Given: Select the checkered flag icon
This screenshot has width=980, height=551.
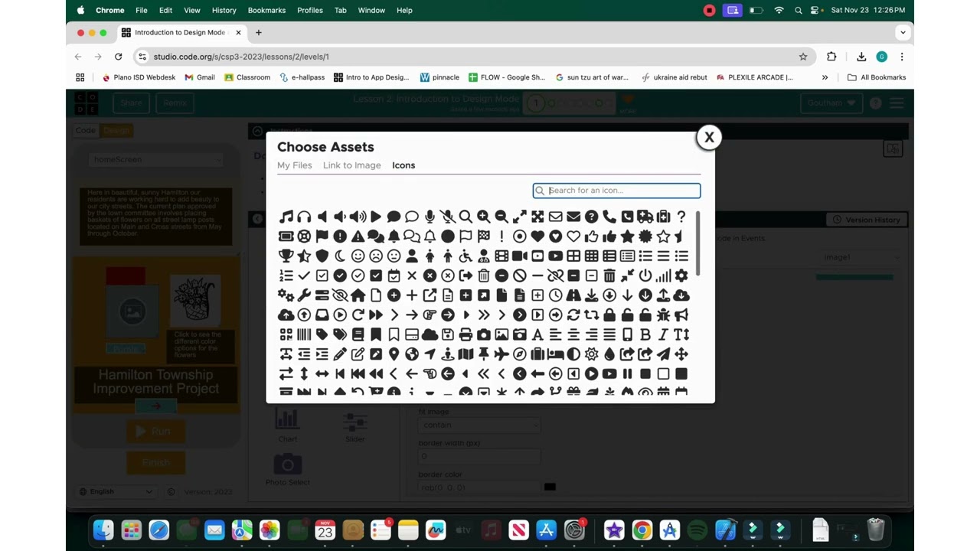Looking at the screenshot, I should [x=484, y=236].
